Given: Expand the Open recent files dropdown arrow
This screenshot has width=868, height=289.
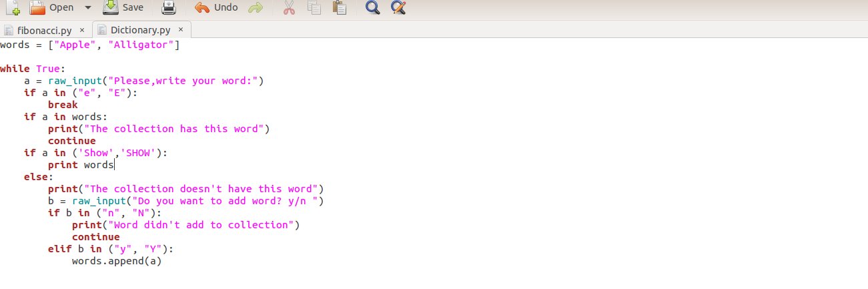Looking at the screenshot, I should pyautogui.click(x=89, y=8).
